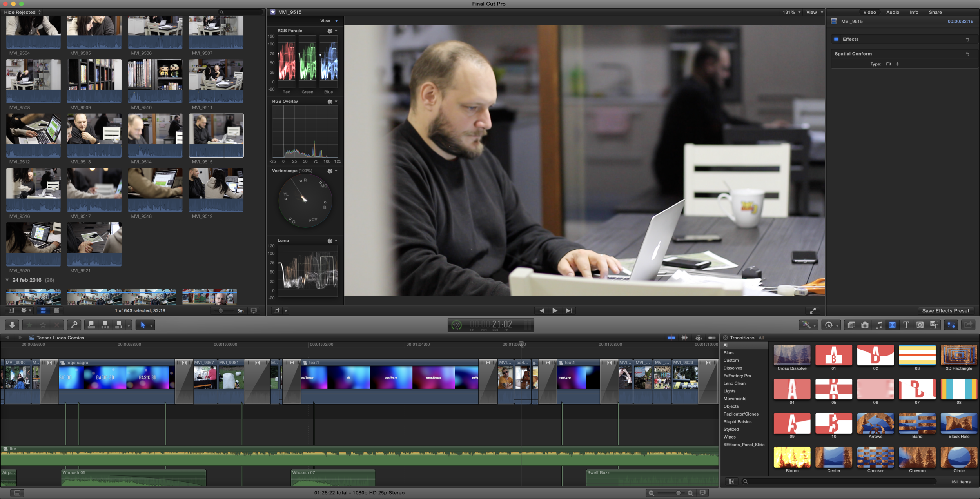Open the Hide Rejected filter dropdown
Image resolution: width=980 pixels, height=499 pixels.
pyautogui.click(x=23, y=12)
